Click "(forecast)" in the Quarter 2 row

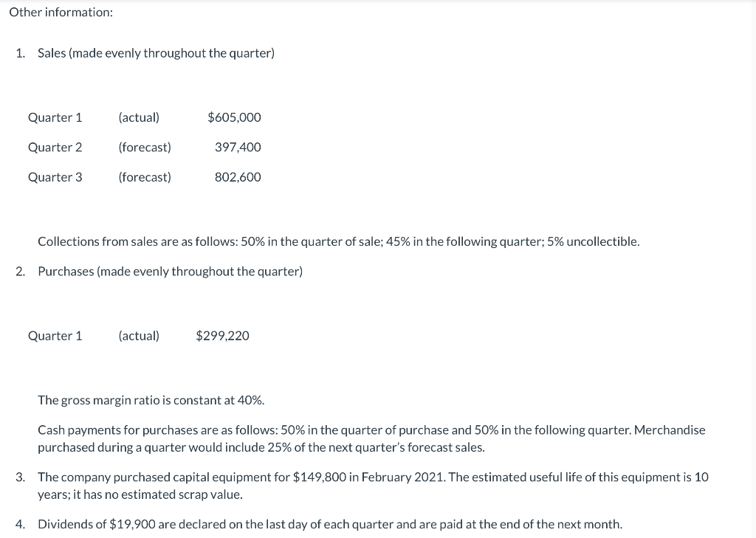pos(145,147)
